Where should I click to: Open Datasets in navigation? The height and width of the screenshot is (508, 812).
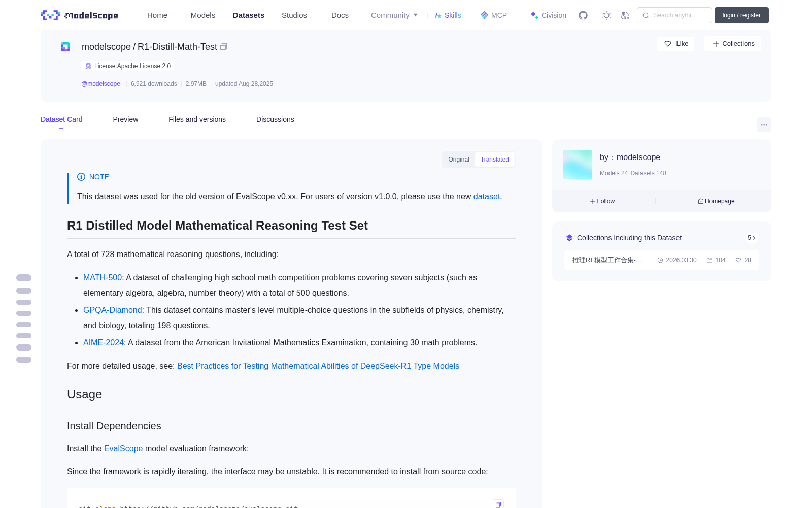249,15
